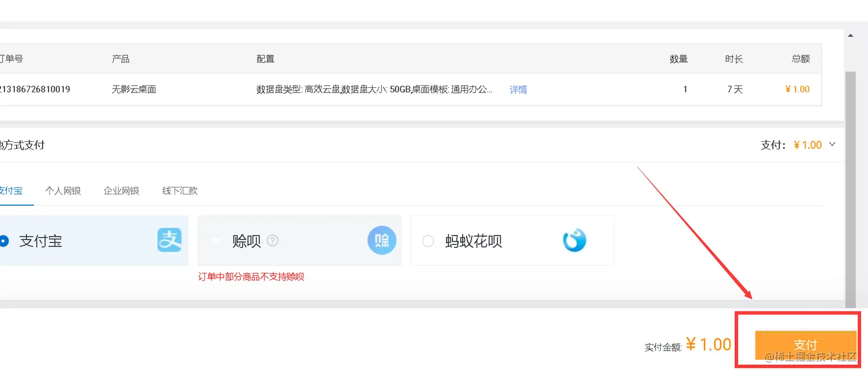Screen dimensions: 868x374
Task: Click the 订单中部分商品不支持赊呗 warning text
Action: point(251,277)
